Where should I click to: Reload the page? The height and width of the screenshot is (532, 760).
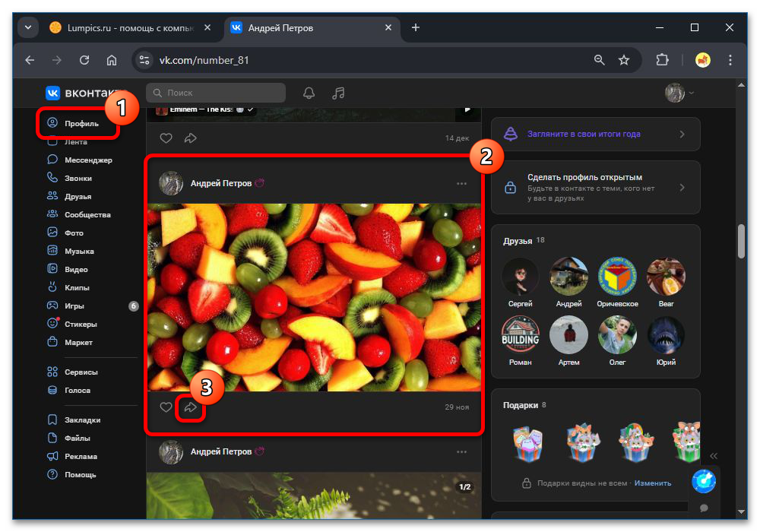84,60
